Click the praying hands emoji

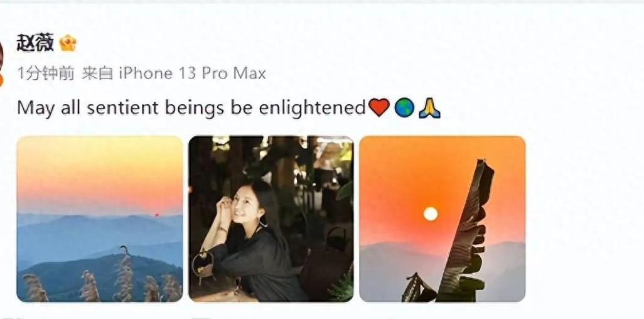[429, 108]
